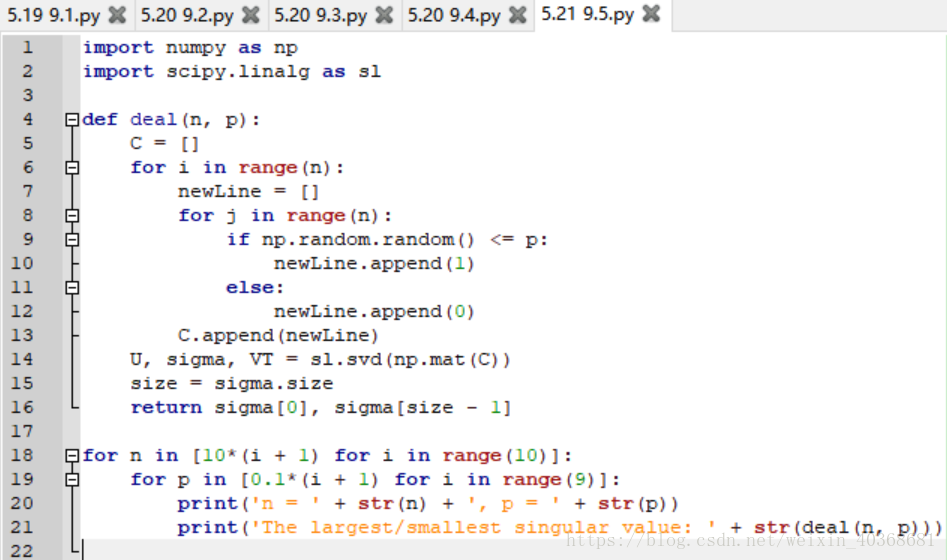This screenshot has width=947, height=560.
Task: Click 'np.random.random()' in the if condition
Action: click(x=368, y=240)
